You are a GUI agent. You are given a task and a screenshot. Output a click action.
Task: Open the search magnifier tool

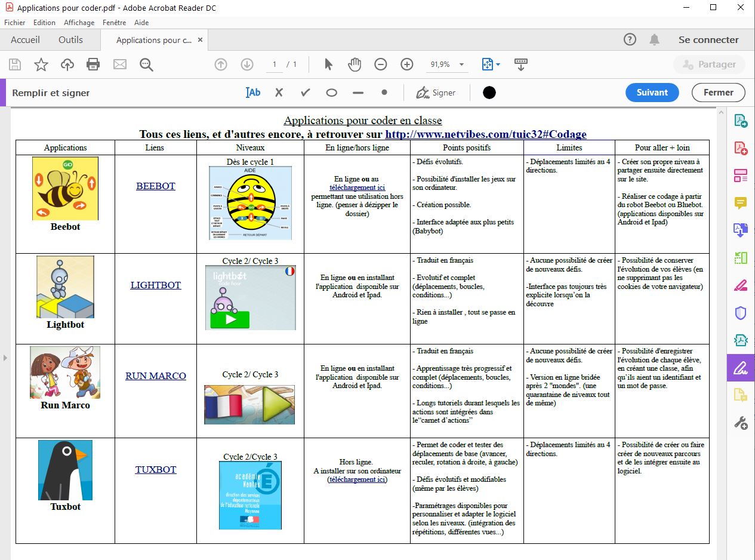click(146, 64)
